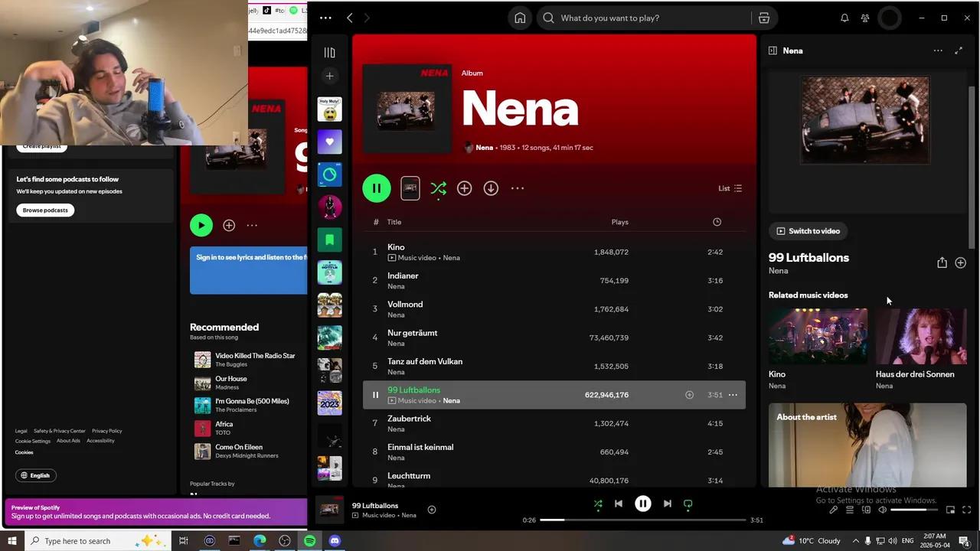The height and width of the screenshot is (551, 980).
Task: Enter full screen mode in the player
Action: tap(966, 510)
